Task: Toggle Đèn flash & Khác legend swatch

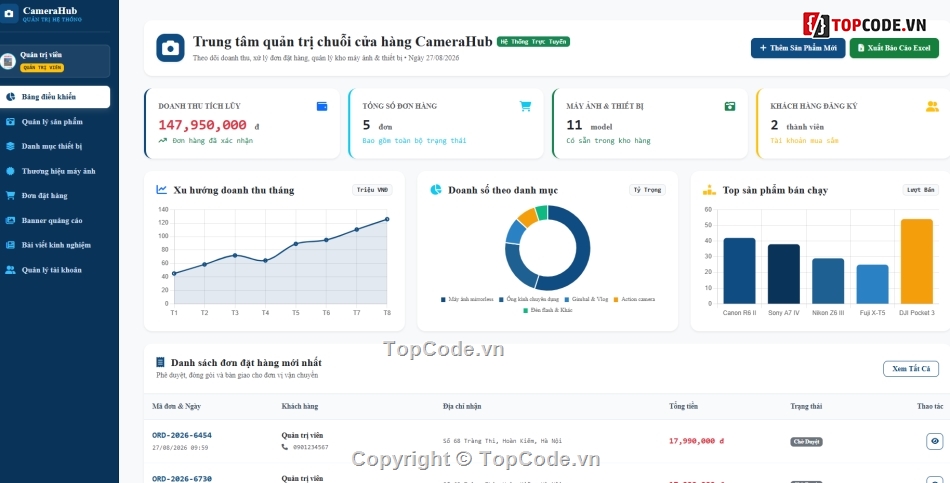Action: click(526, 310)
